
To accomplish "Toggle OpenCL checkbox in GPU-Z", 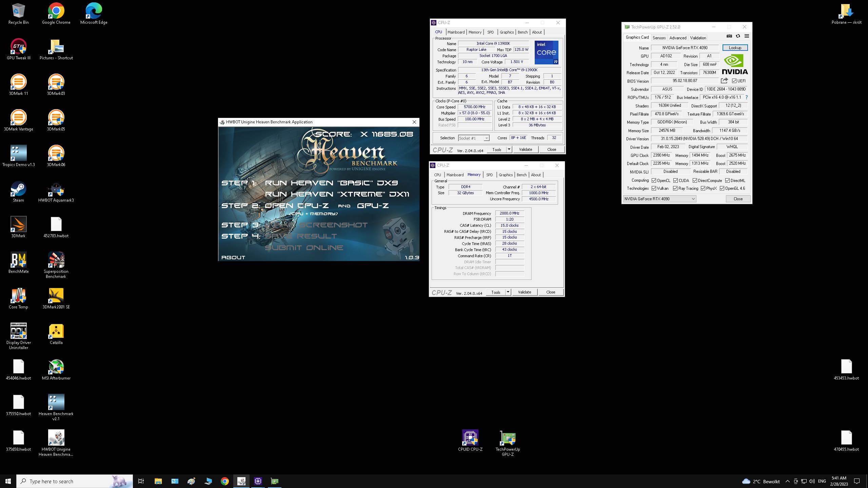I will [654, 181].
